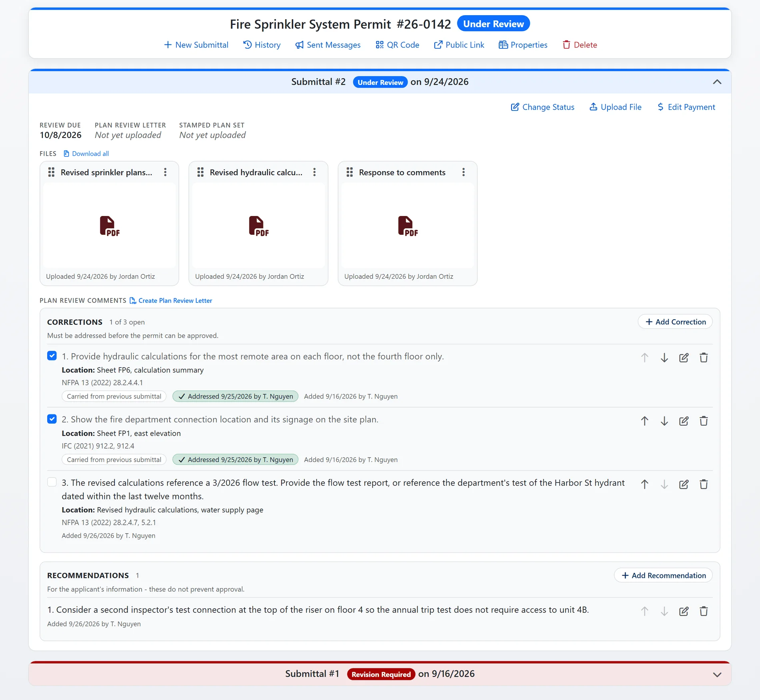Click drag handle of Revised sprinkler plans card
760x700 pixels.
(51, 172)
